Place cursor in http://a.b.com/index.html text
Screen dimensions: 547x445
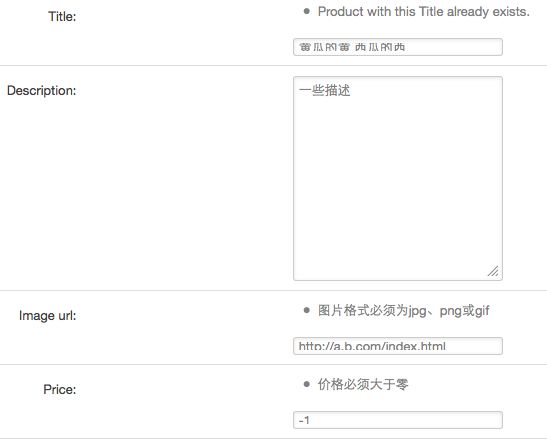point(372,347)
